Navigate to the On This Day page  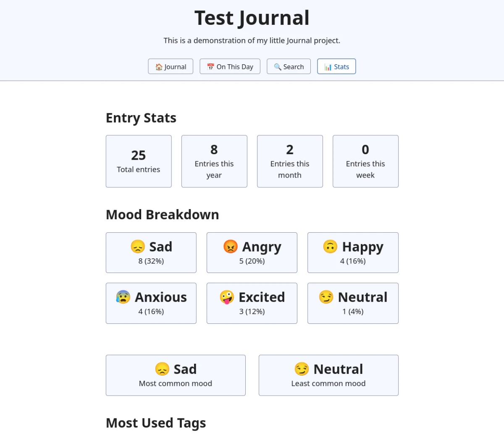point(230,66)
